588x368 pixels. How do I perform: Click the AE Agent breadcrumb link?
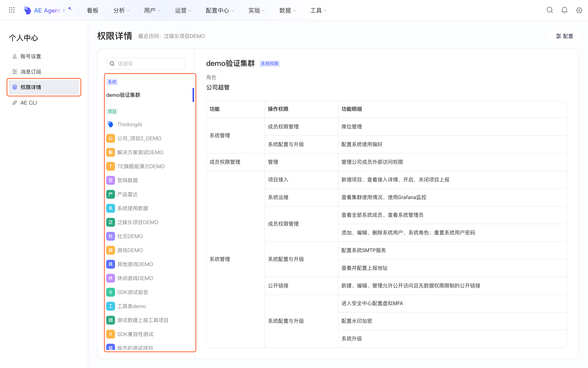[x=47, y=10]
